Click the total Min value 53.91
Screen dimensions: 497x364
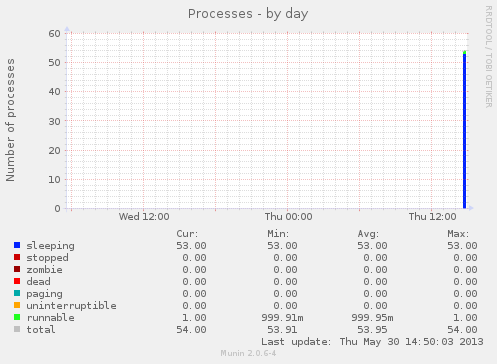(x=282, y=330)
